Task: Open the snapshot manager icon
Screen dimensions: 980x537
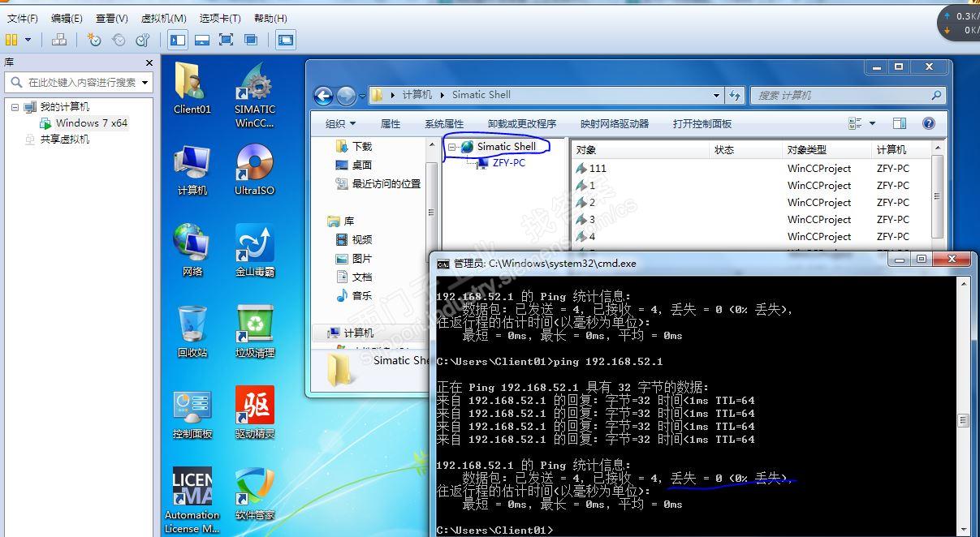Action: [143, 40]
